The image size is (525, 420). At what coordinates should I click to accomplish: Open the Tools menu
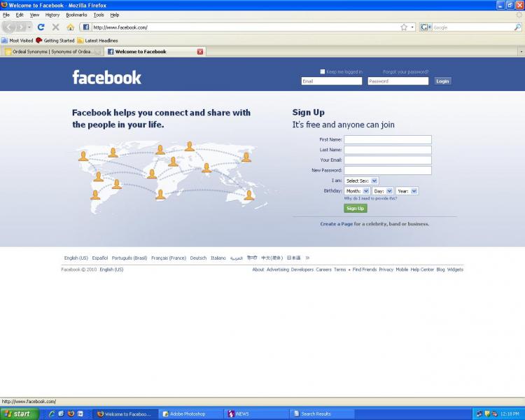(99, 15)
